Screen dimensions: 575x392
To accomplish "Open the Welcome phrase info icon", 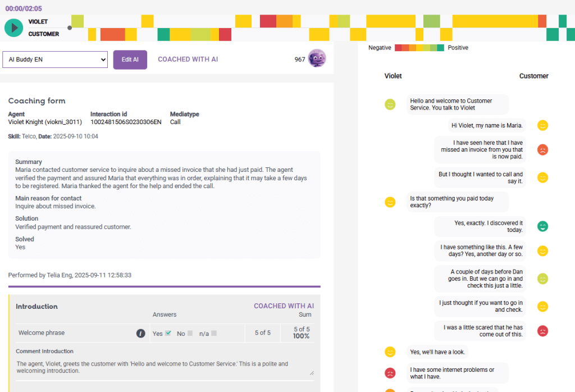I will (140, 334).
